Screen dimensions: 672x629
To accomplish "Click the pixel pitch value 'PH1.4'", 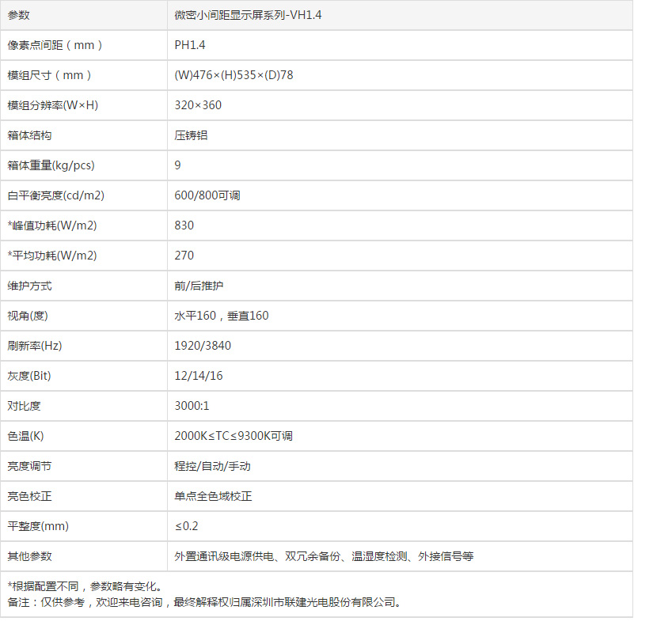I will pos(190,45).
